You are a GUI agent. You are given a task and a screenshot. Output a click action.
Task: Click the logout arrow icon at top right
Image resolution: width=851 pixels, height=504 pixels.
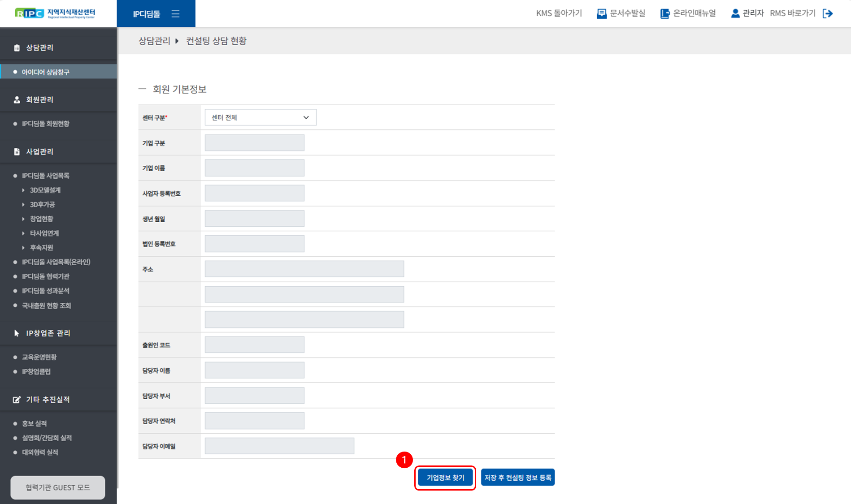(x=828, y=13)
